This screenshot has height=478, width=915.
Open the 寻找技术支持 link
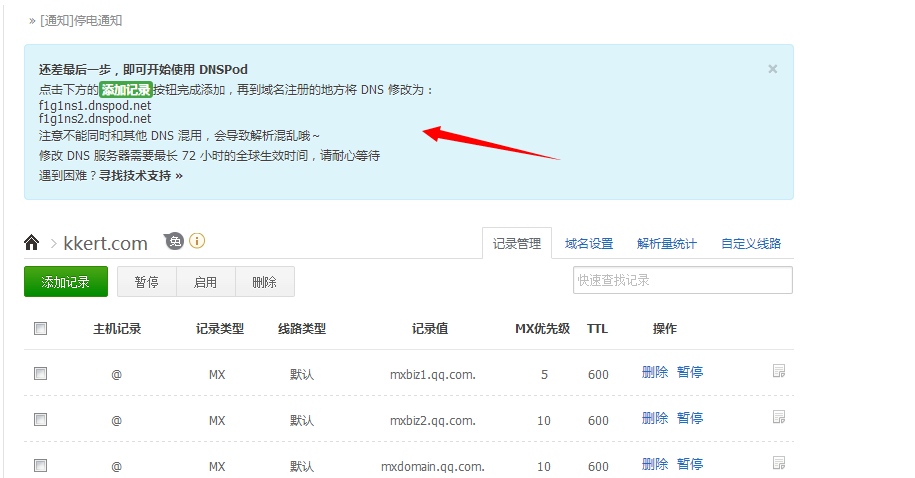tap(141, 176)
